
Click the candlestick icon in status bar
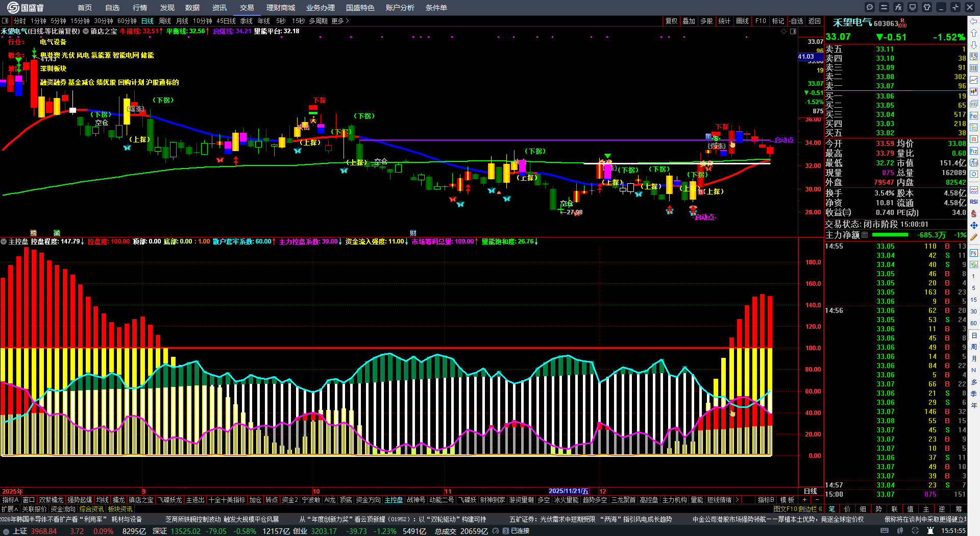pyautogui.click(x=900, y=531)
